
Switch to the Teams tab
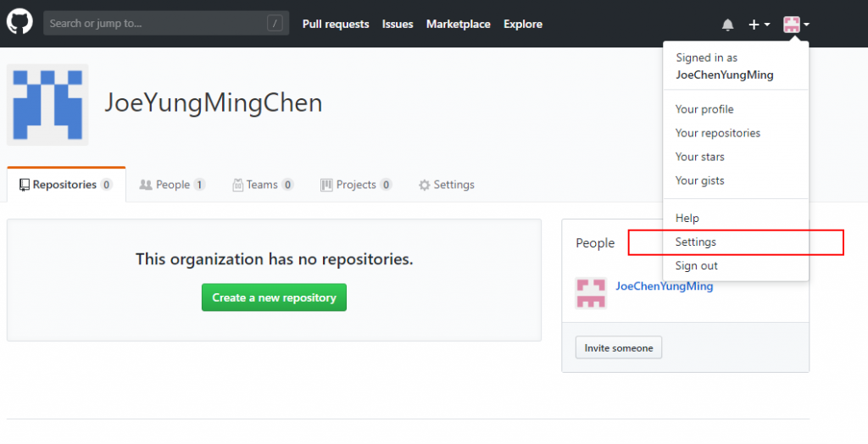[263, 185]
